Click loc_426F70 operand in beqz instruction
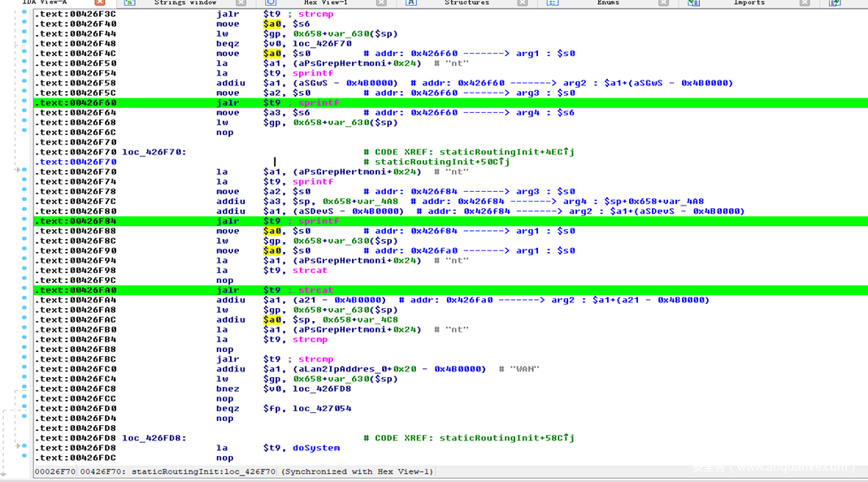868x482 pixels. pos(322,44)
